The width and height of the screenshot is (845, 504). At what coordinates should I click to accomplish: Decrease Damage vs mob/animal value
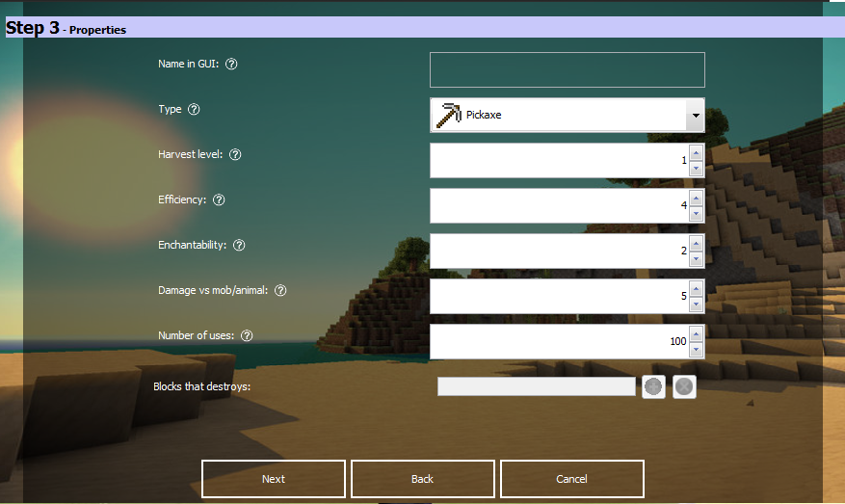click(x=696, y=304)
